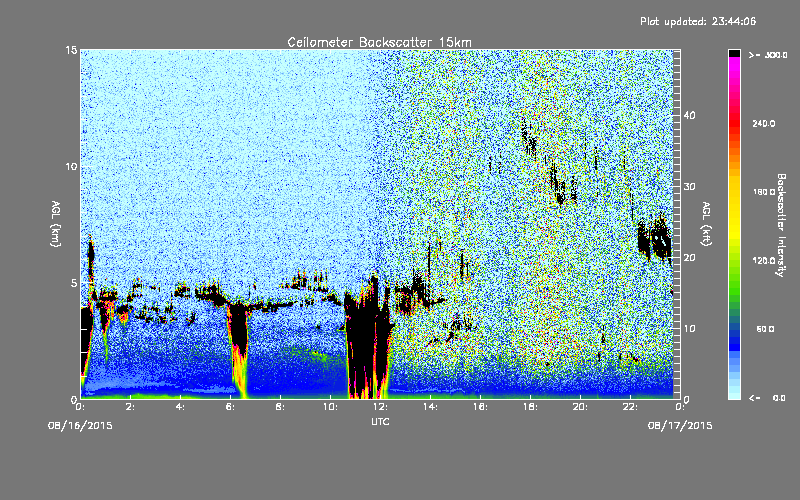Click the "20" tick on the AGL (kft) axis
This screenshot has width=800, height=500.
click(689, 258)
